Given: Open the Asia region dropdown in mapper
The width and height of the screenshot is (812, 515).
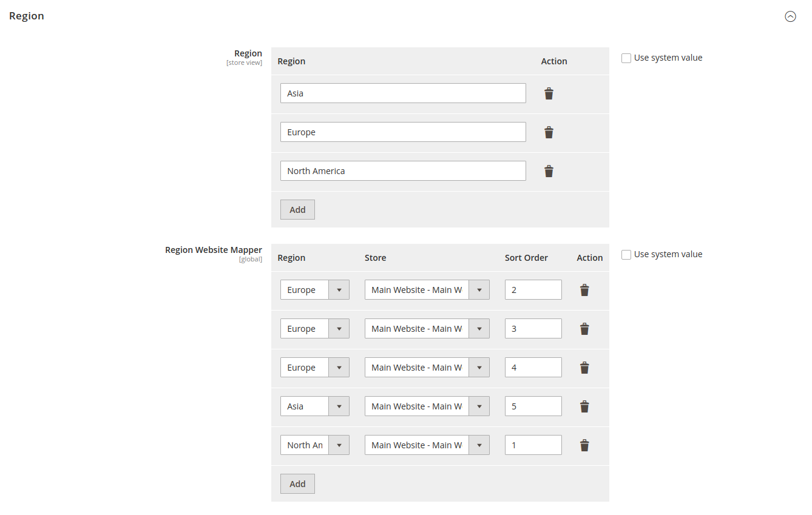Looking at the screenshot, I should tap(314, 406).
